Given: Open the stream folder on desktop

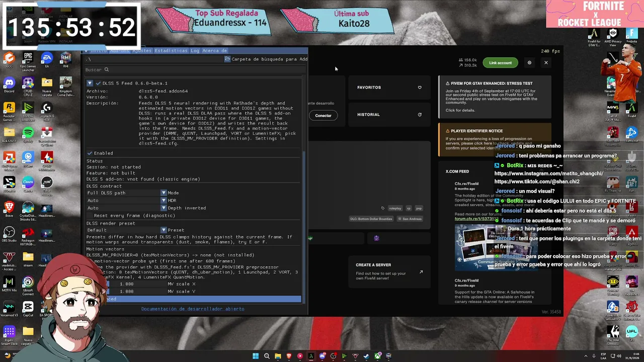Looking at the screenshot, I should point(28,259).
